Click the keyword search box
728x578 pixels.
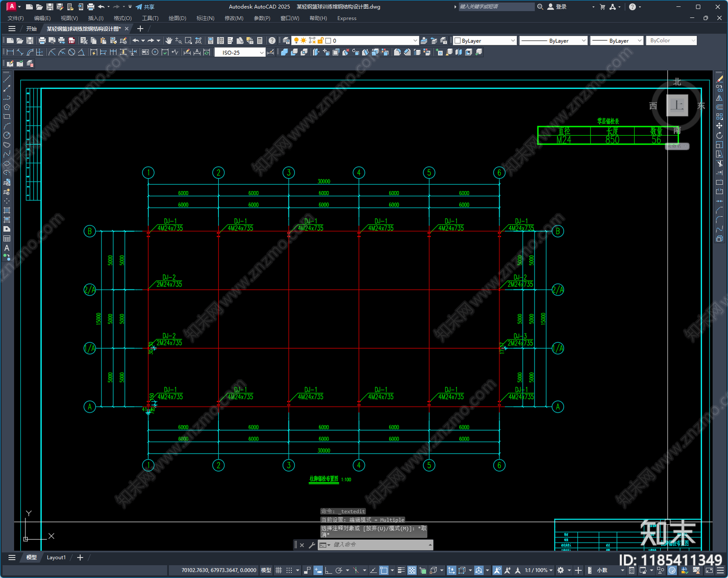tap(496, 7)
